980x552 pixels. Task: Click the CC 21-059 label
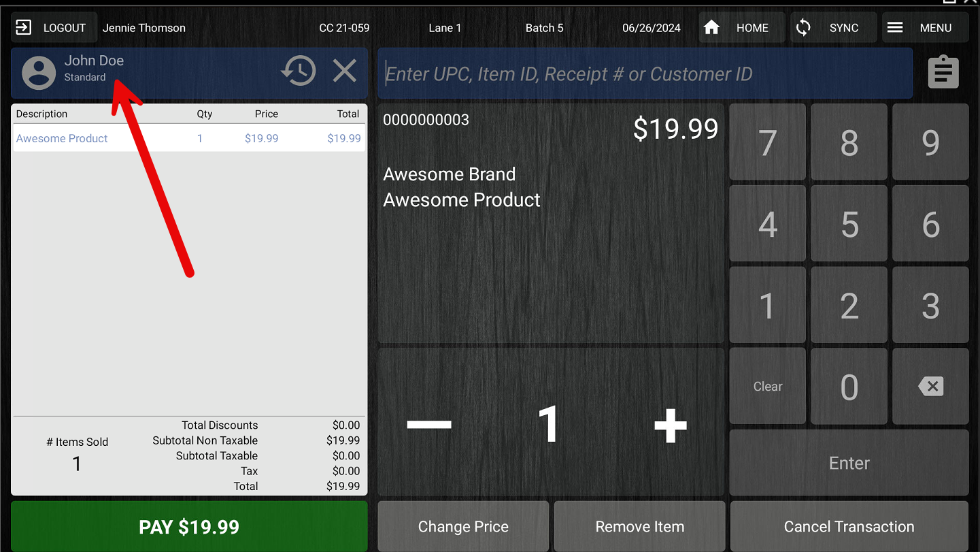tap(344, 28)
